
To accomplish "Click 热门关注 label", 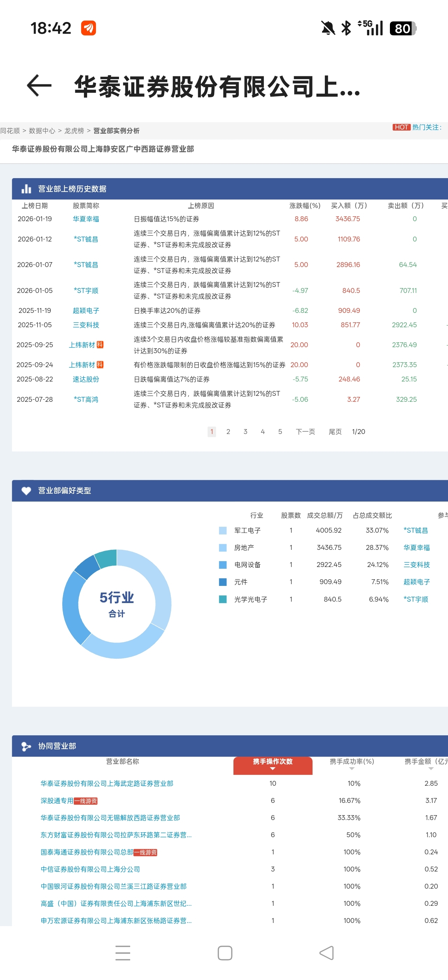I will [427, 127].
